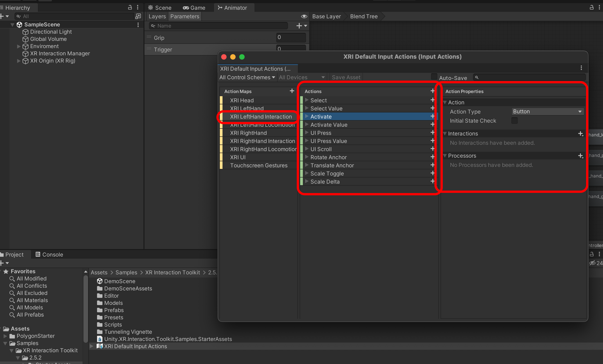Enable the Auto-Save checkbox
The height and width of the screenshot is (364, 603).
point(434,77)
